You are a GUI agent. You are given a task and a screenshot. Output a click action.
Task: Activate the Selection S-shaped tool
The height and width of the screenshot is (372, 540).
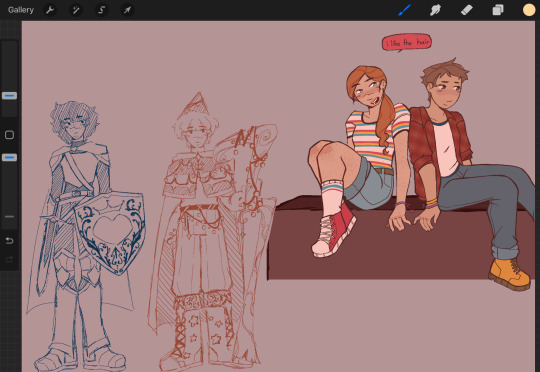click(102, 10)
